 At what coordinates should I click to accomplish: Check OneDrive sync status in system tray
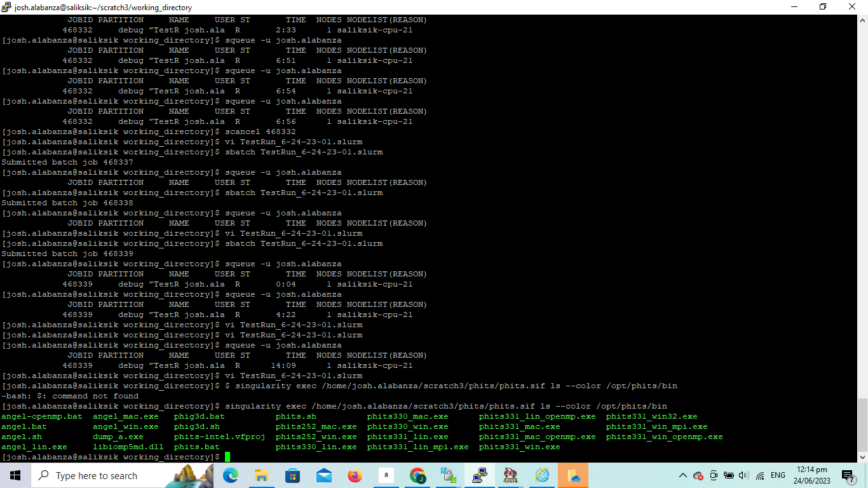pyautogui.click(x=698, y=475)
